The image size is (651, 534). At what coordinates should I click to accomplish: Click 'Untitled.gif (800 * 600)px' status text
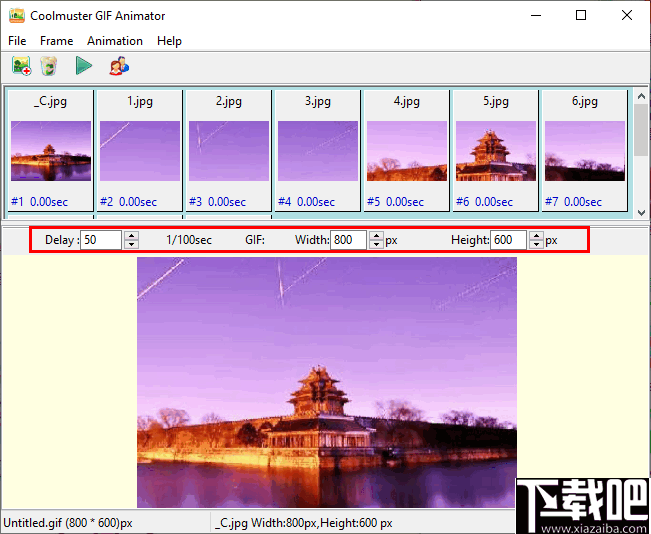tap(68, 523)
